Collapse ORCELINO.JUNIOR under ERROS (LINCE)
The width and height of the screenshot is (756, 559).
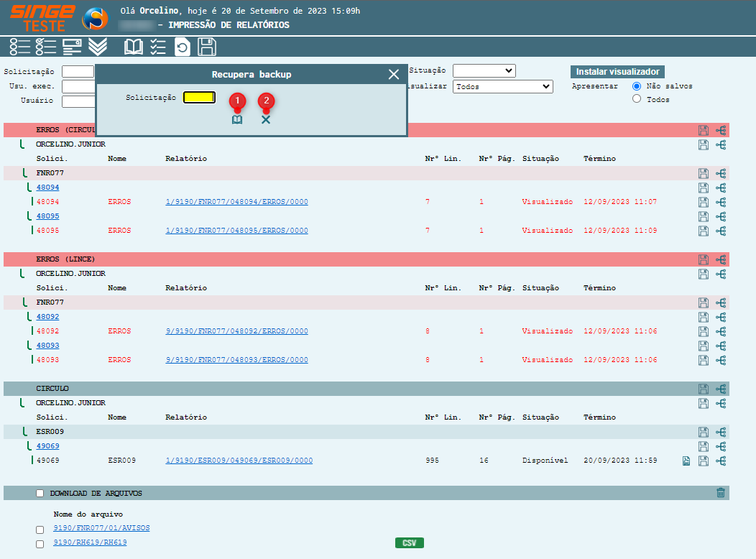tap(22, 273)
